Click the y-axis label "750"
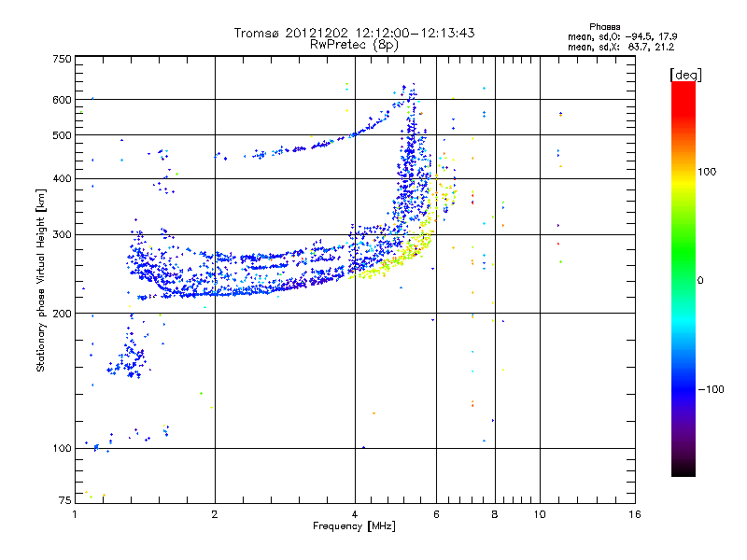This screenshot has width=747, height=560. (62, 60)
